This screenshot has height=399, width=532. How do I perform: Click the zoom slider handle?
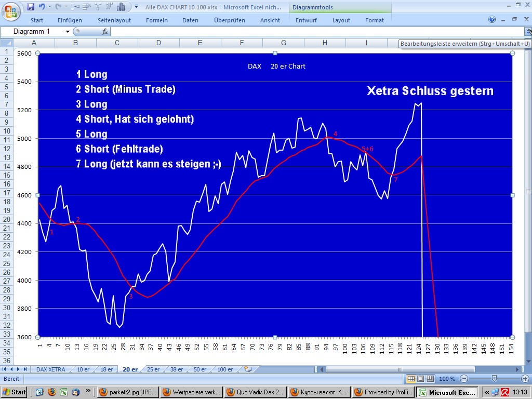click(495, 379)
